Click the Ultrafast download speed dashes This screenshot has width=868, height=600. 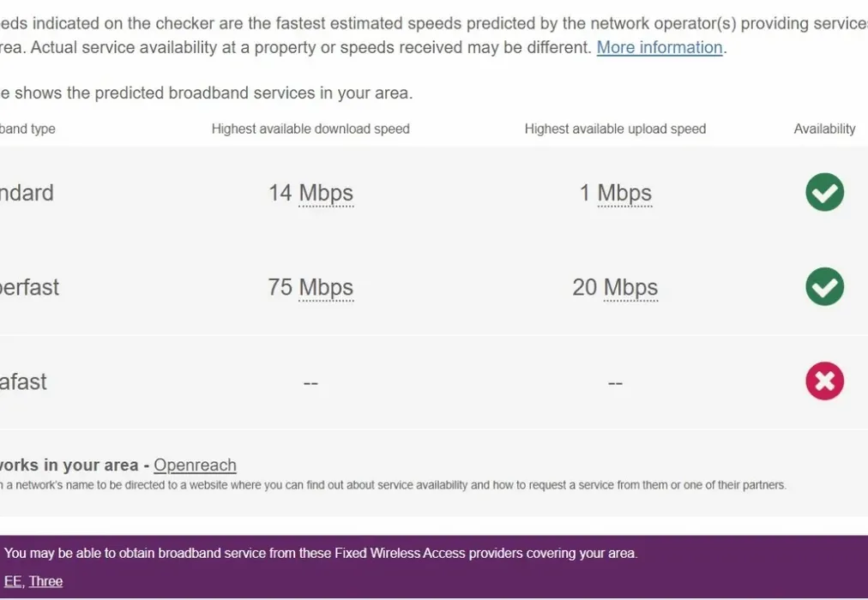tap(310, 382)
